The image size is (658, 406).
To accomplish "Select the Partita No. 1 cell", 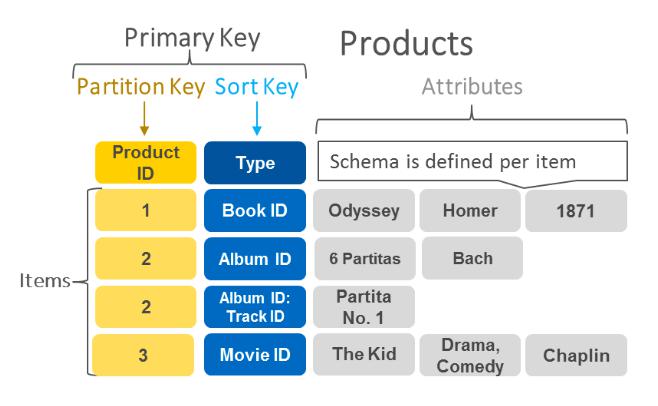I will click(364, 307).
